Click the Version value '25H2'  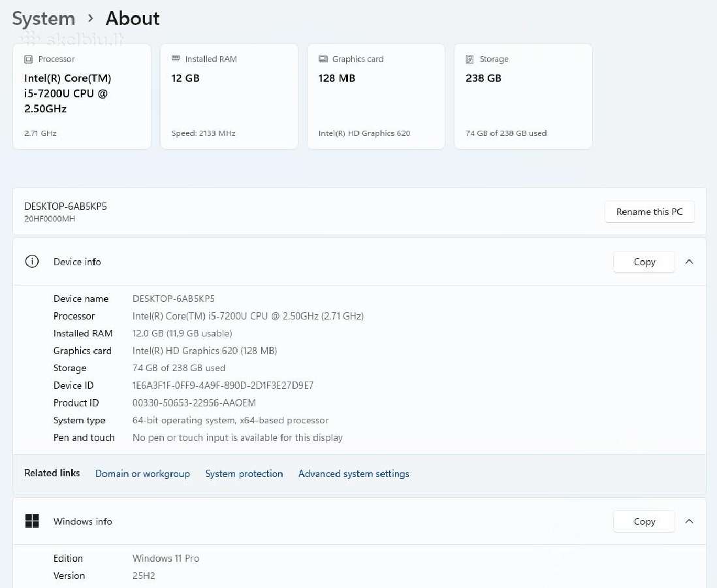click(144, 576)
